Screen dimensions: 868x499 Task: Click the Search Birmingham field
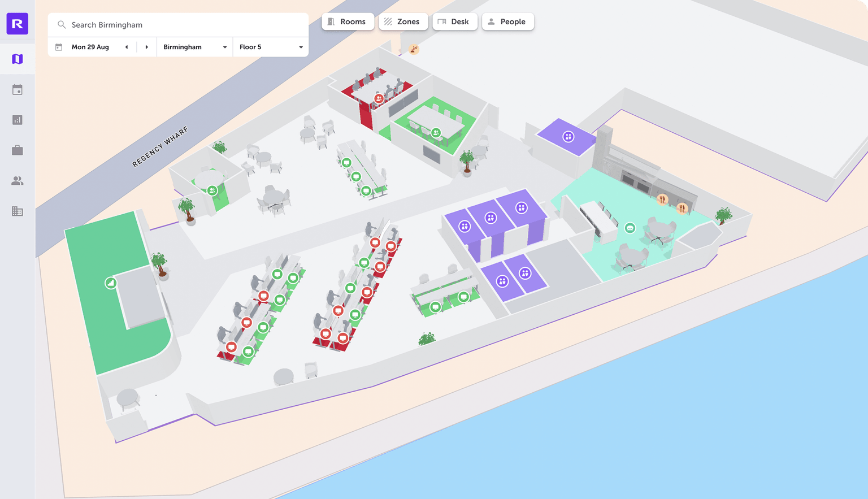pos(177,24)
